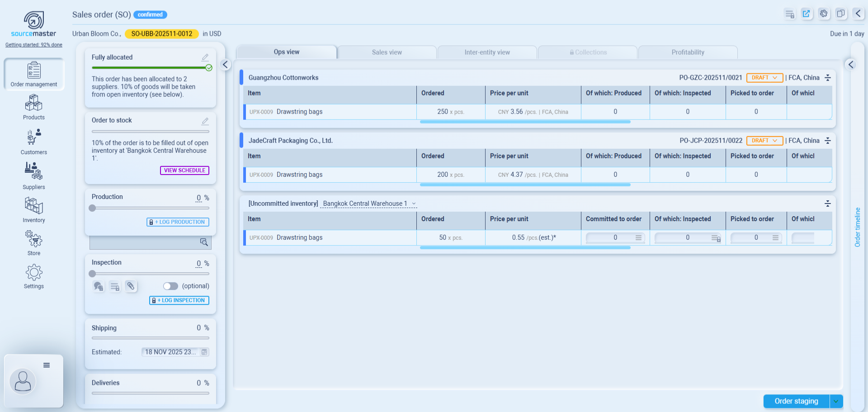
Task: Click the search icon under Production
Action: [204, 242]
